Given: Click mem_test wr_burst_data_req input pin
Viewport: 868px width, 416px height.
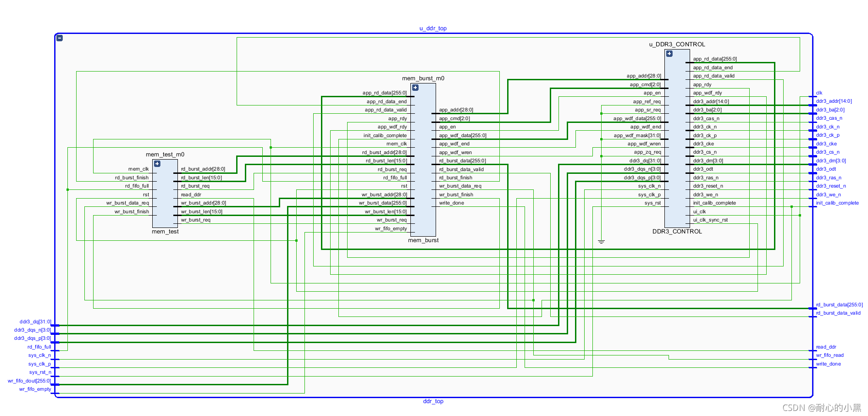Looking at the screenshot, I should pos(127,203).
